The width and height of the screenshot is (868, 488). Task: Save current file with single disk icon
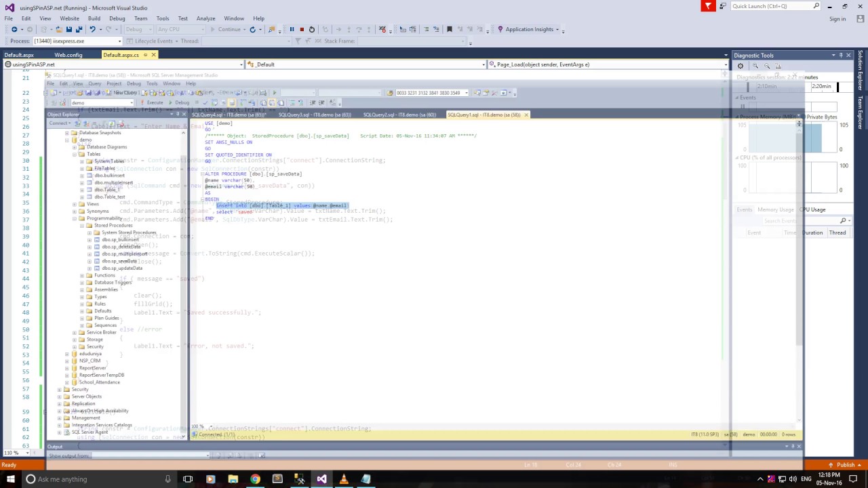[69, 29]
